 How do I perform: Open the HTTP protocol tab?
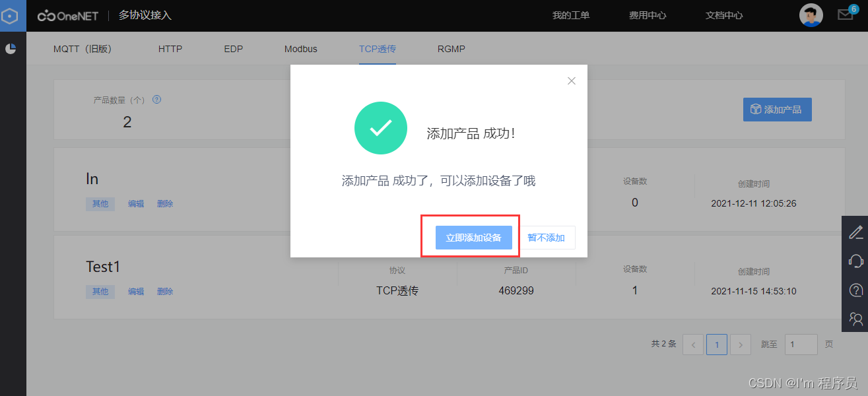tap(170, 48)
